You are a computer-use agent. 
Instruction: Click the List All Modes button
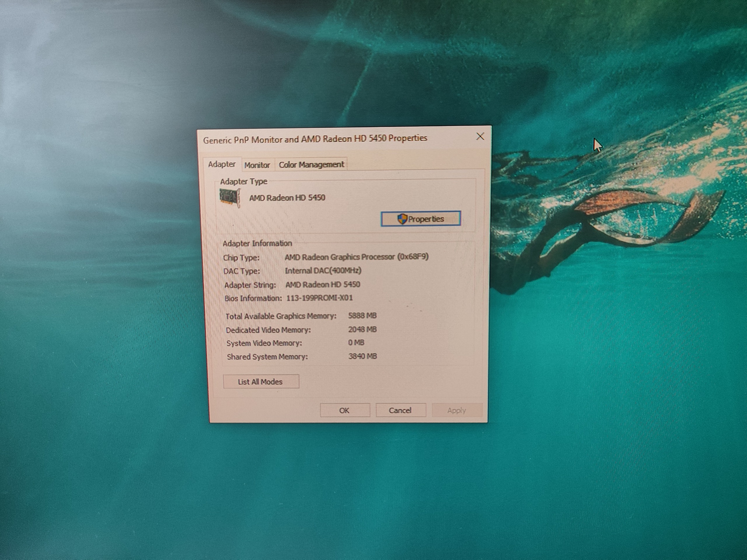261,382
